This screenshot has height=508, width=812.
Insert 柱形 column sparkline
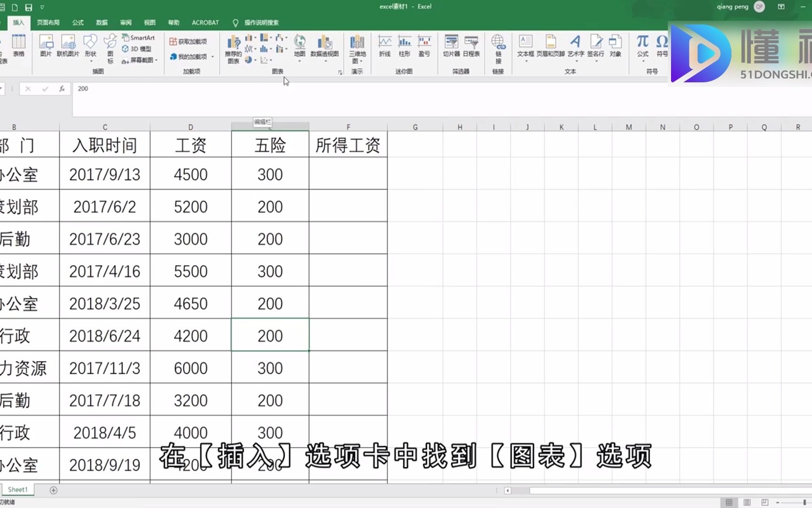click(x=405, y=46)
